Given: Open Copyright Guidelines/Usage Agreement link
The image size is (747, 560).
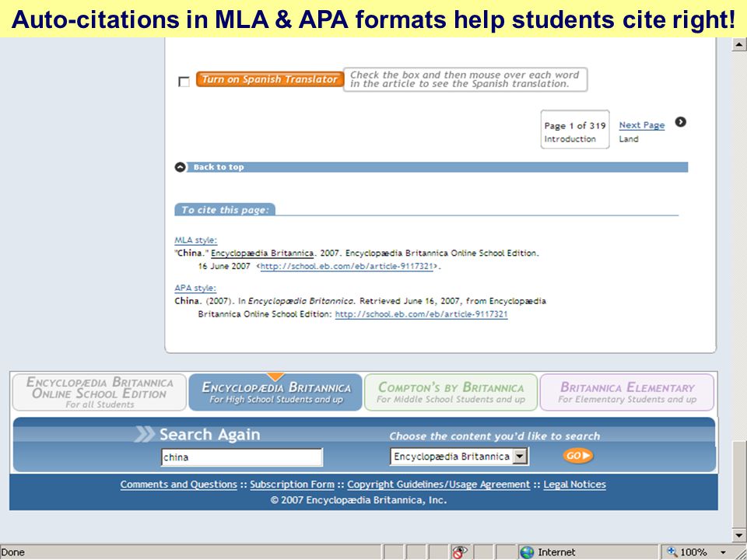Looking at the screenshot, I should click(x=438, y=485).
